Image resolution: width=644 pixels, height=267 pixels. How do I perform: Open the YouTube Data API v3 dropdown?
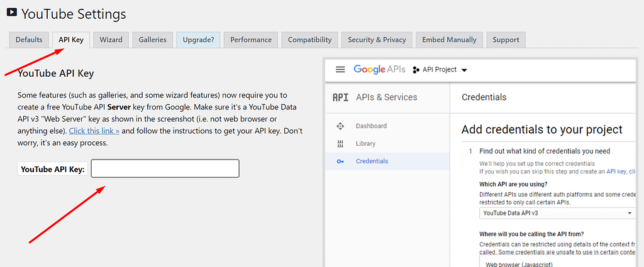pyautogui.click(x=557, y=214)
